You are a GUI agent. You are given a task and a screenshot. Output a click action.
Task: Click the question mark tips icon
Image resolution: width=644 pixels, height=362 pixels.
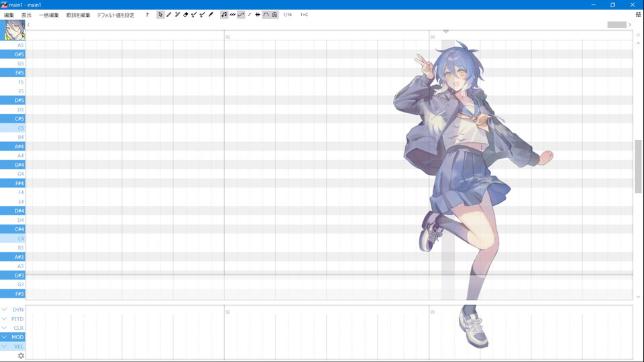point(147,15)
